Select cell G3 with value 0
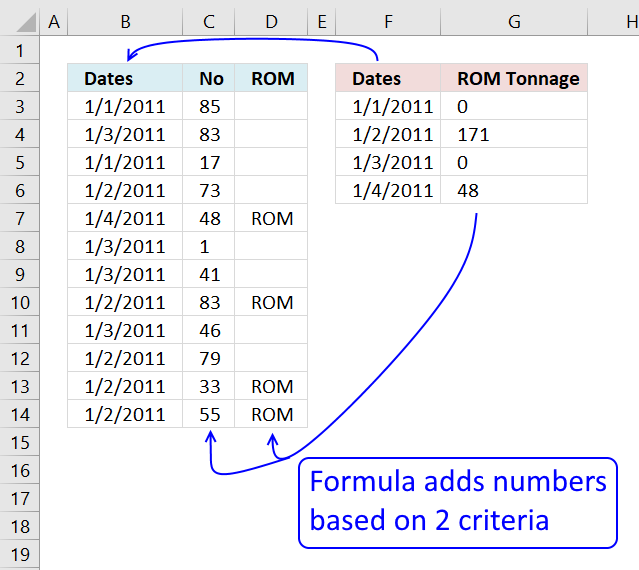639x570 pixels. (514, 106)
